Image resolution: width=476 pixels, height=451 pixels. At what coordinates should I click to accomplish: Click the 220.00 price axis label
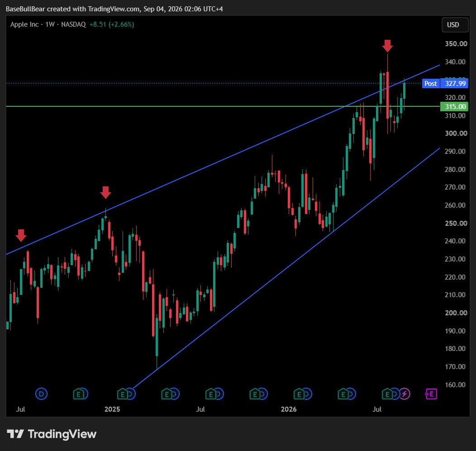pos(455,277)
